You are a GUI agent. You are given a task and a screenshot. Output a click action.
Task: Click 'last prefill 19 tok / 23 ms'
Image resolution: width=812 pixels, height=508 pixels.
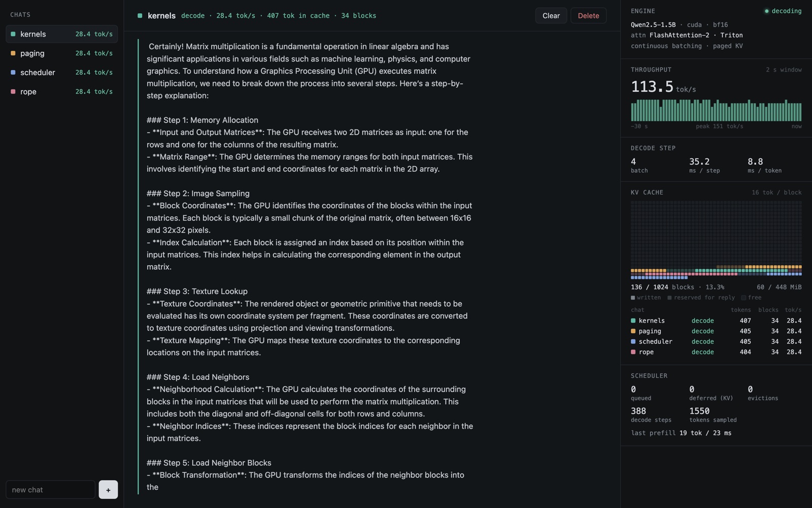pyautogui.click(x=681, y=433)
